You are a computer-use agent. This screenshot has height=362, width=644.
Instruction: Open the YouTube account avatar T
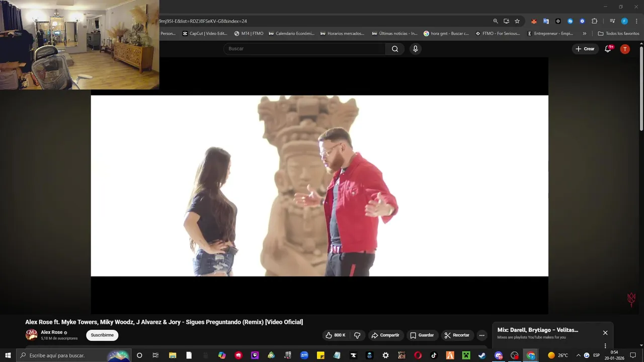pos(625,49)
